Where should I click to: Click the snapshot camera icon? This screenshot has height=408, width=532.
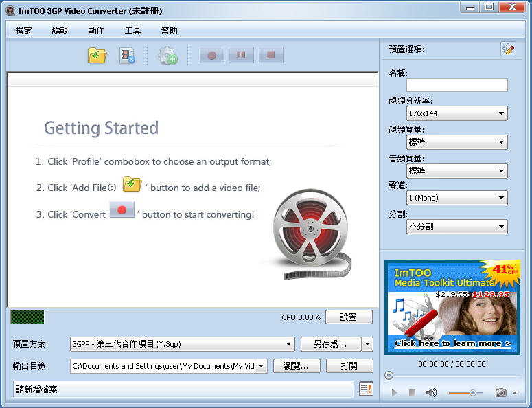pyautogui.click(x=501, y=392)
